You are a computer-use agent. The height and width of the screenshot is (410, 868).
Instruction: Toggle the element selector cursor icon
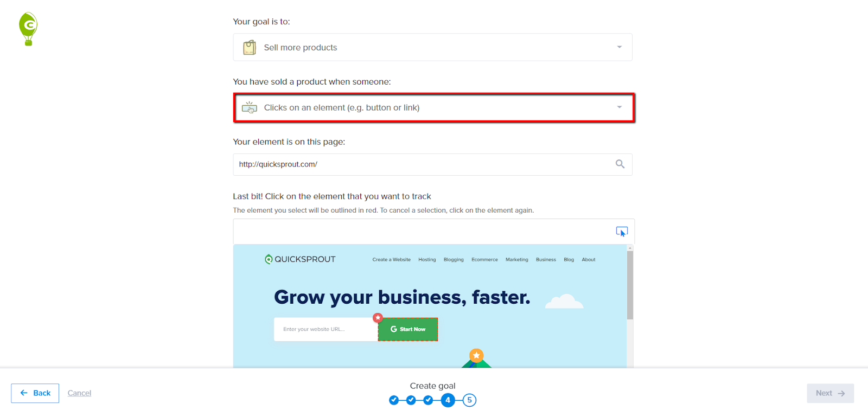point(622,232)
